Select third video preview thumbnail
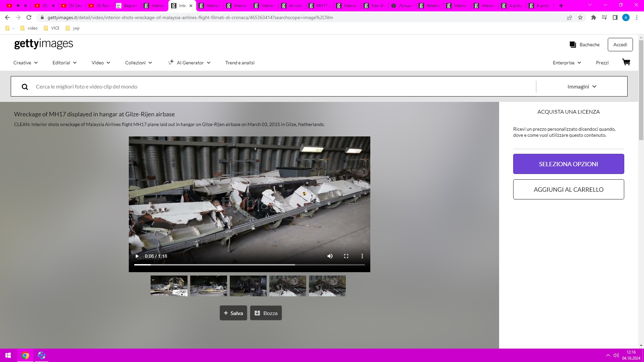Screen dimensions: 644x362 coord(248,286)
